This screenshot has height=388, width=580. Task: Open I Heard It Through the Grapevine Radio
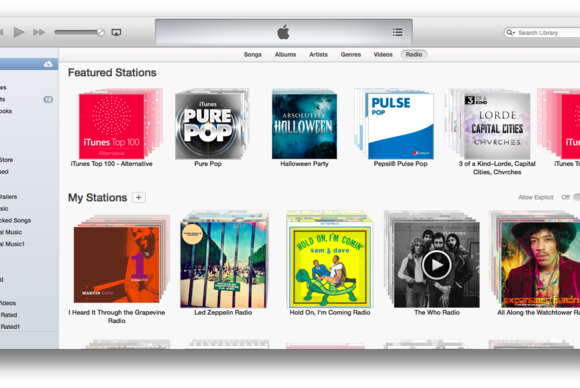(117, 264)
